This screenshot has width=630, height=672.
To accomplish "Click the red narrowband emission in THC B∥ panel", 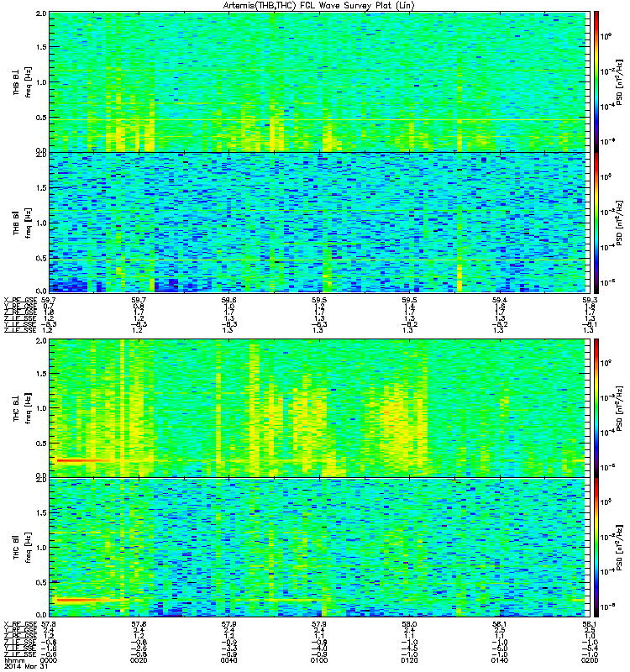I will [81, 600].
